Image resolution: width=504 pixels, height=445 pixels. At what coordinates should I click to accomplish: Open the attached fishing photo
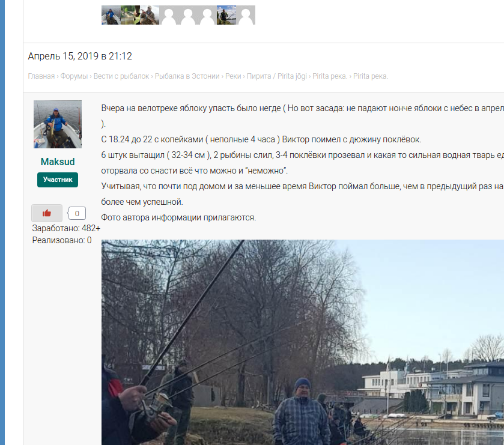(303, 342)
